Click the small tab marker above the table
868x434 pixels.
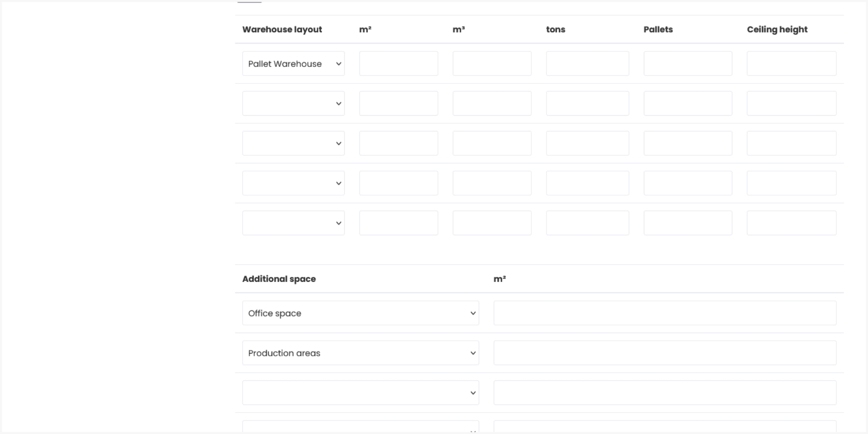click(249, 2)
